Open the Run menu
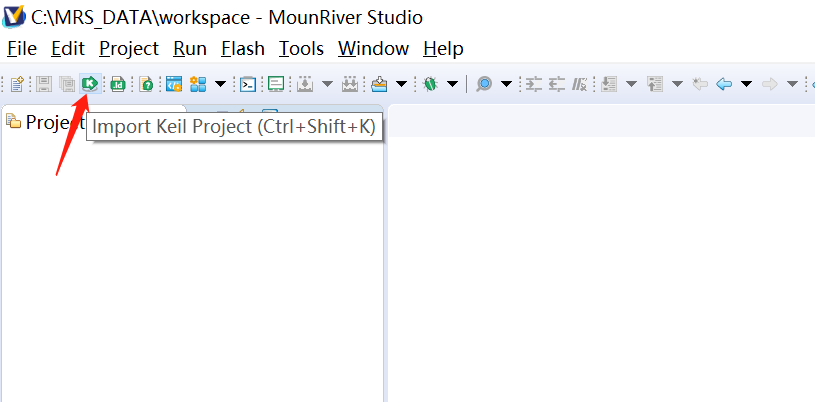This screenshot has width=815, height=402. pos(190,49)
